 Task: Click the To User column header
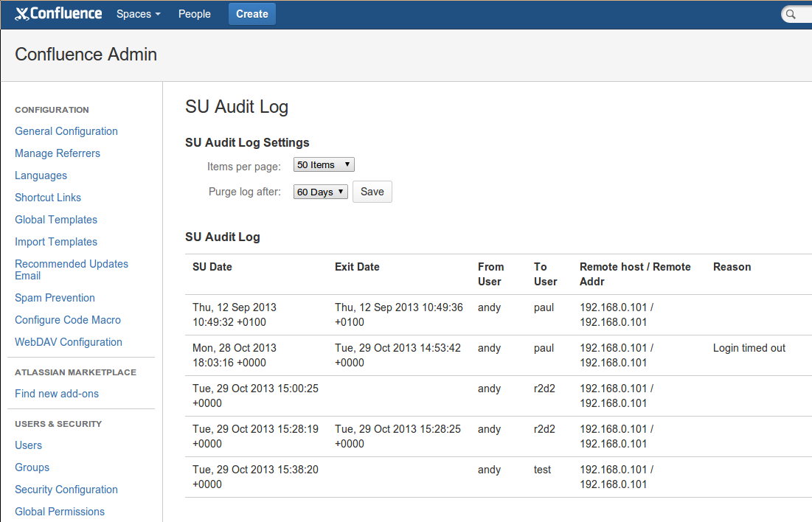[x=545, y=274]
